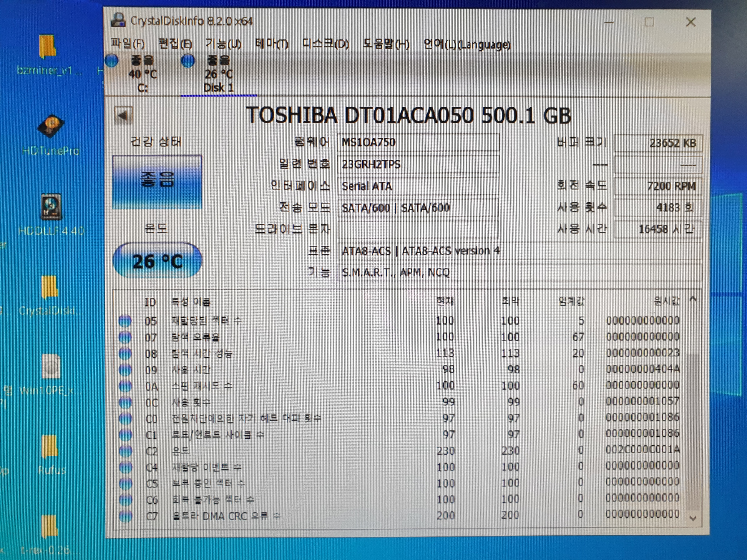Click the ID column header
The width and height of the screenshot is (747, 560).
click(150, 302)
